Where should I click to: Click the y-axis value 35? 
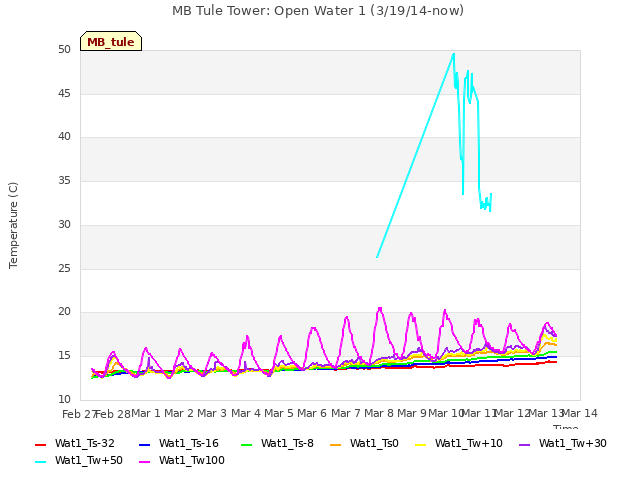(64, 181)
